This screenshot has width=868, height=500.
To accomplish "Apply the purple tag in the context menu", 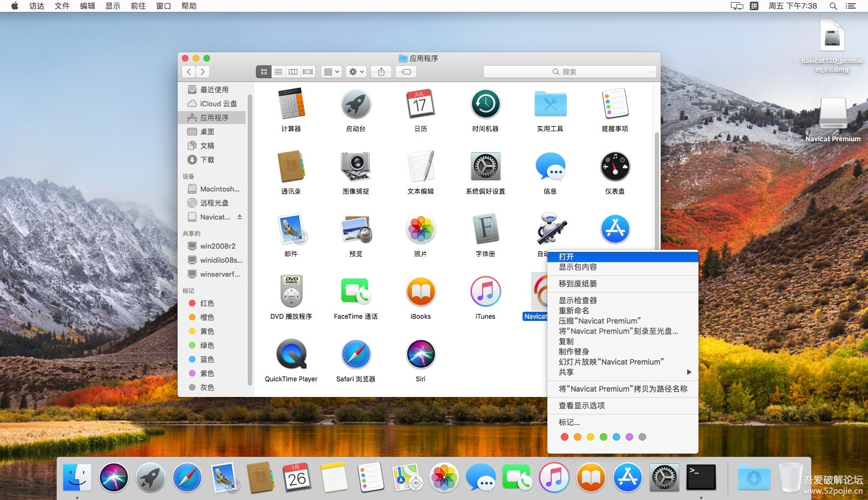I will point(629,437).
